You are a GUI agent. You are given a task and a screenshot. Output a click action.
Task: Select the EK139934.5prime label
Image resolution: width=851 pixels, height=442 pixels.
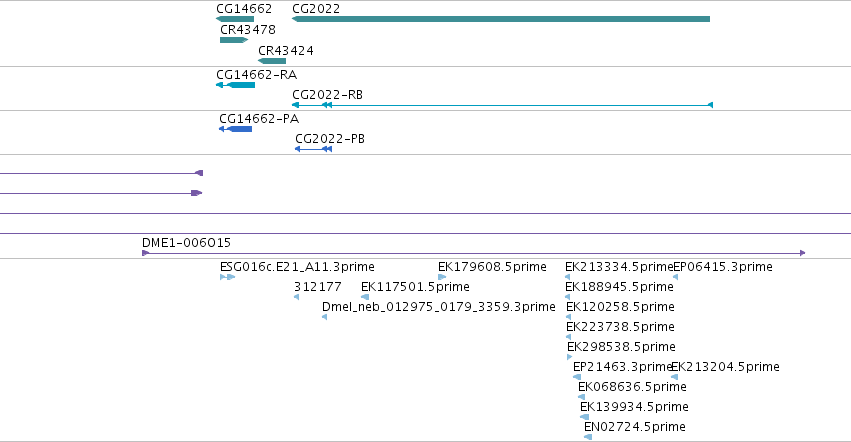click(634, 406)
